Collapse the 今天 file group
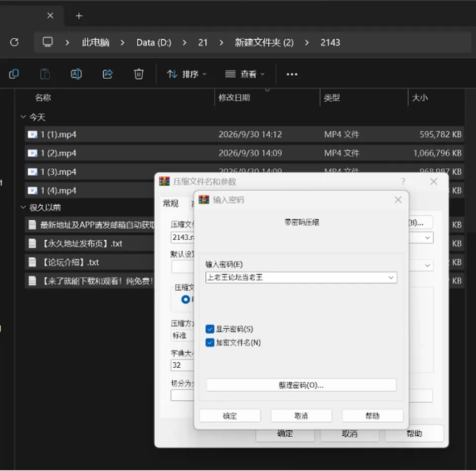Viewport: 476px width, 471px height. [23, 117]
